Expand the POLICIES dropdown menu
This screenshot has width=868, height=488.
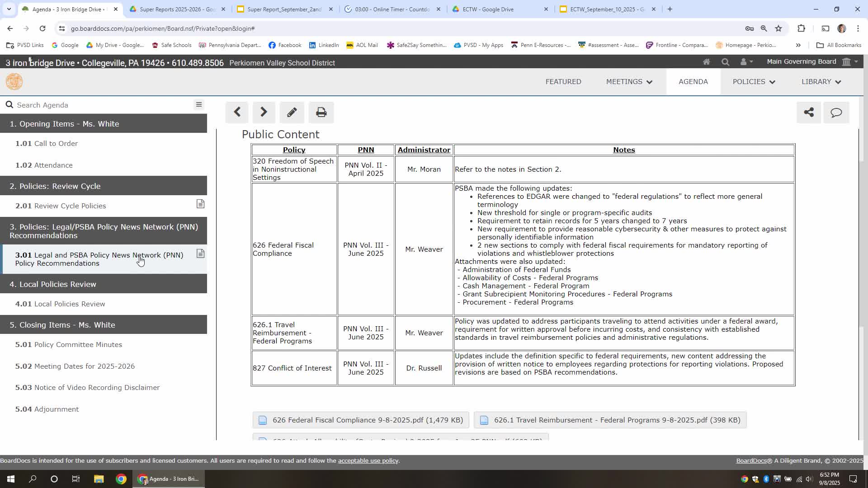(x=754, y=82)
